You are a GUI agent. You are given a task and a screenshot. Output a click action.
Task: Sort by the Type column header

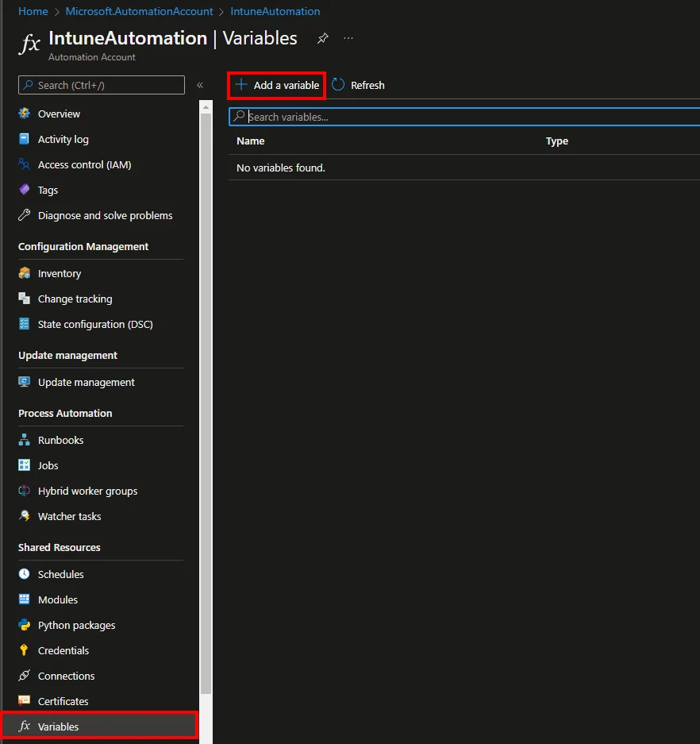[x=557, y=141]
